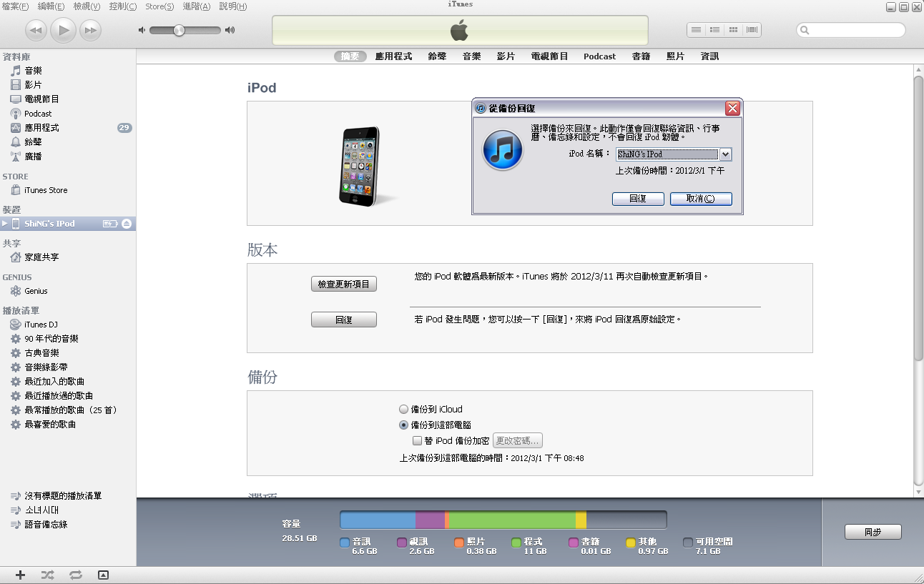
Task: Eject ShiNG's iPod with eject icon
Action: (127, 224)
